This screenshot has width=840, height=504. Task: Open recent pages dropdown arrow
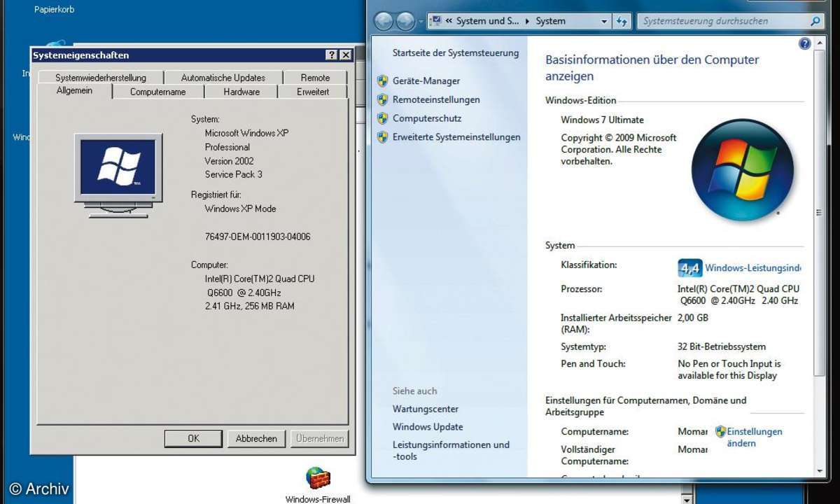(421, 22)
